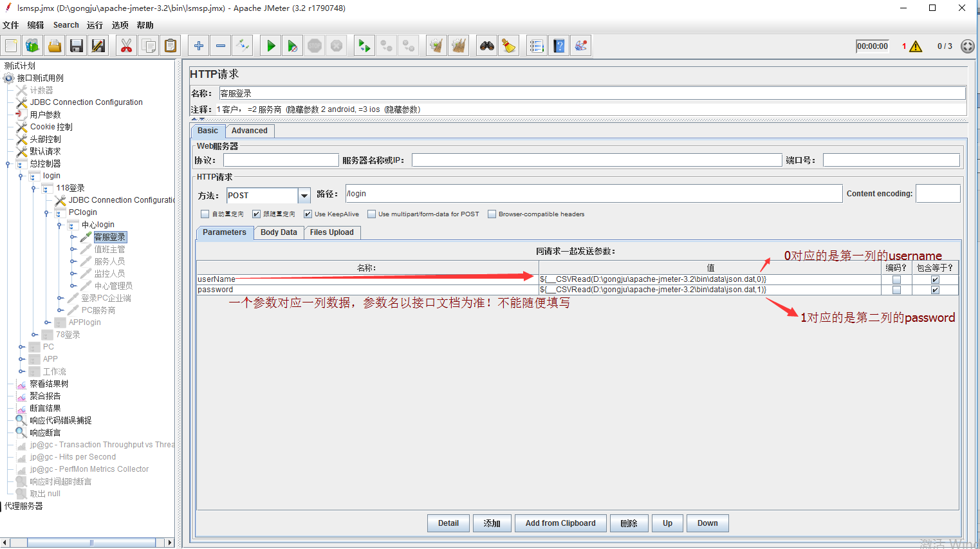Open the 方法 POST dropdown arrow
Image resolution: width=980 pixels, height=549 pixels.
coord(304,196)
